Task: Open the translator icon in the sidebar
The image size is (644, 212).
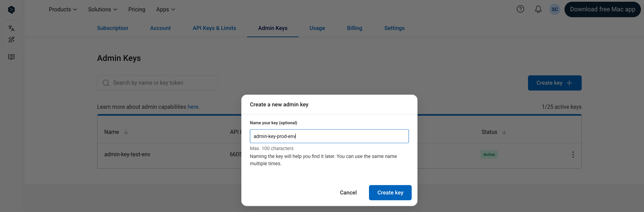Action: click(11, 28)
